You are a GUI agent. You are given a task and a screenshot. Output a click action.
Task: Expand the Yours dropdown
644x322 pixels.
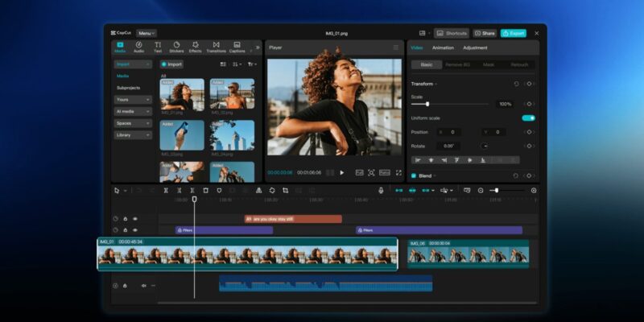[133, 100]
